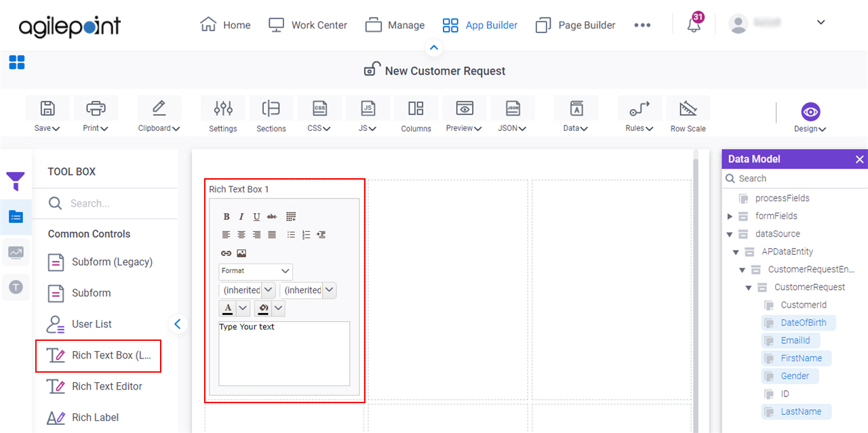Viewport: 868px width, 433px height.
Task: Open the insert link tool
Action: [x=226, y=253]
